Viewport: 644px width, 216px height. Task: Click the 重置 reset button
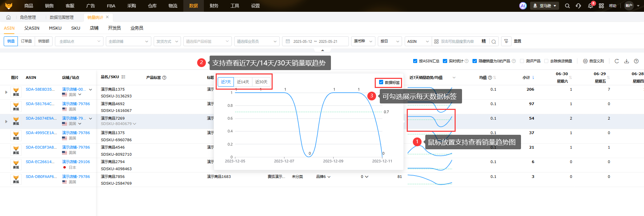point(517,41)
